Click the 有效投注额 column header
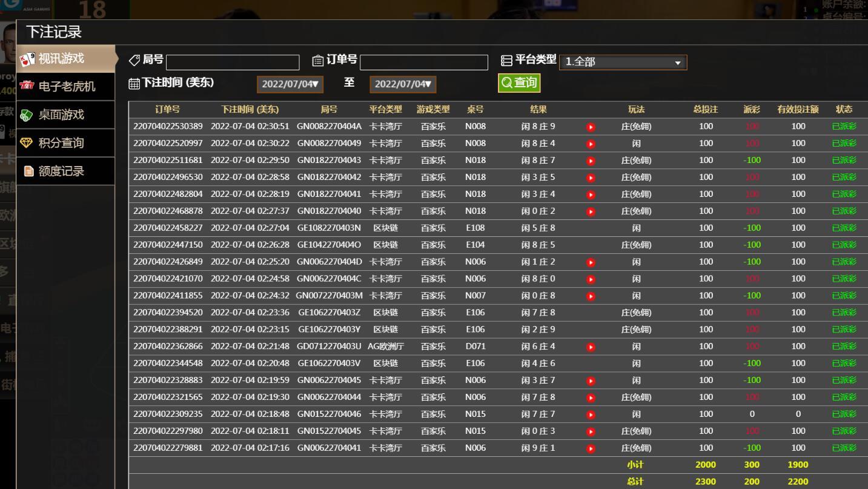 click(798, 110)
